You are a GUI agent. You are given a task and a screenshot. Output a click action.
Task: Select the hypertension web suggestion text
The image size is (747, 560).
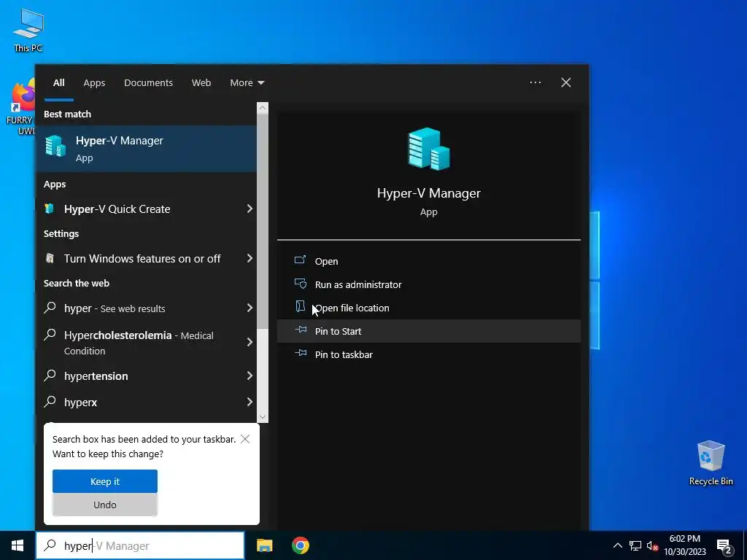click(96, 376)
